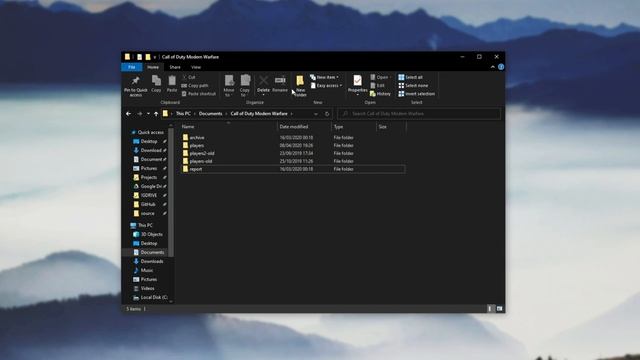Sort by the Date modified column header
640x360 pixels.
[x=304, y=127]
